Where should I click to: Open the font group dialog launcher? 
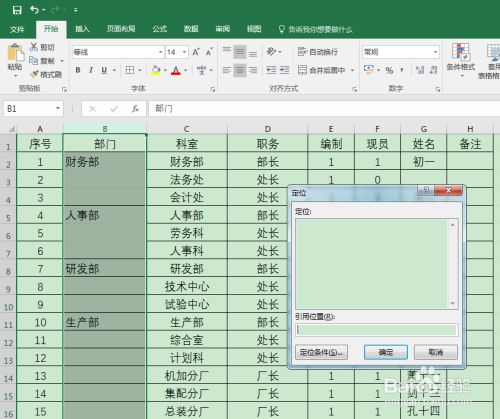[x=213, y=89]
